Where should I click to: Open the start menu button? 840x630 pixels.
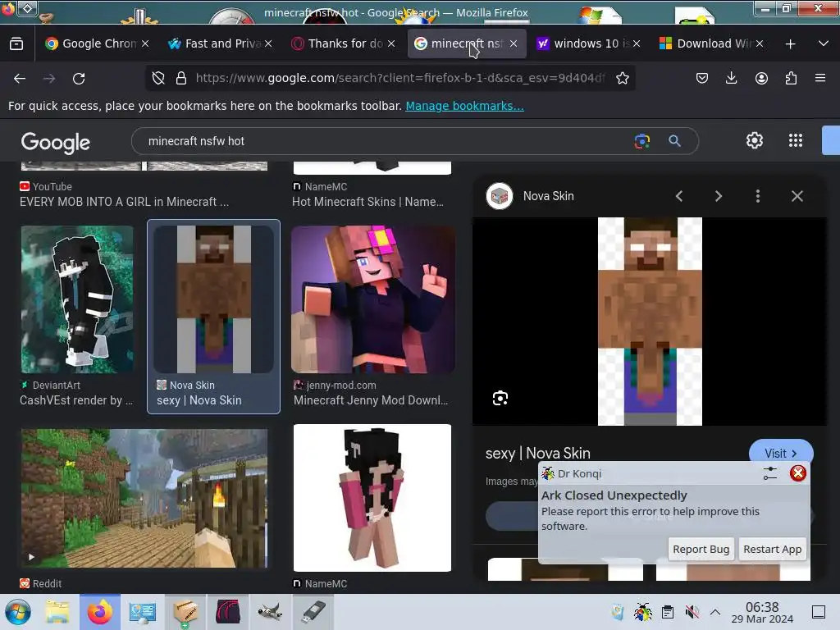[x=18, y=612]
